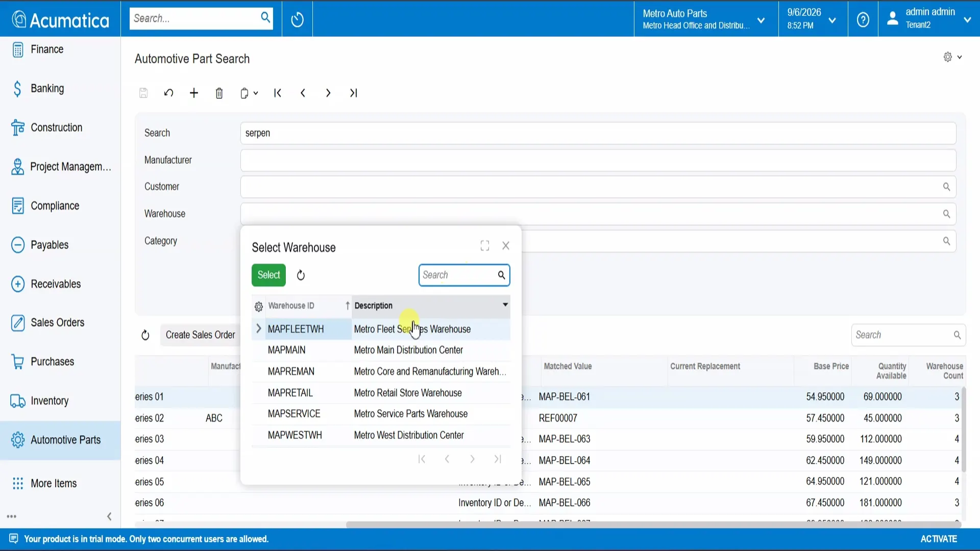Open the recent history clock icon
This screenshot has width=980, height=551.
pyautogui.click(x=297, y=19)
